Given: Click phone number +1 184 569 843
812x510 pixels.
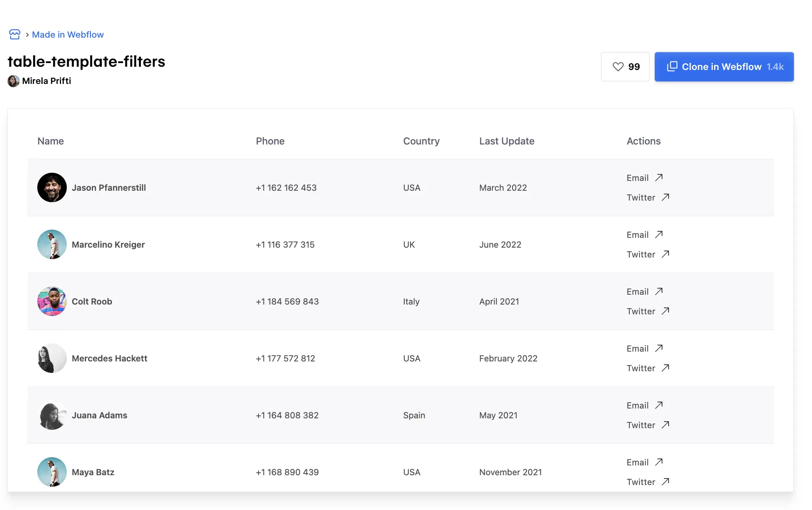Looking at the screenshot, I should click(x=287, y=301).
